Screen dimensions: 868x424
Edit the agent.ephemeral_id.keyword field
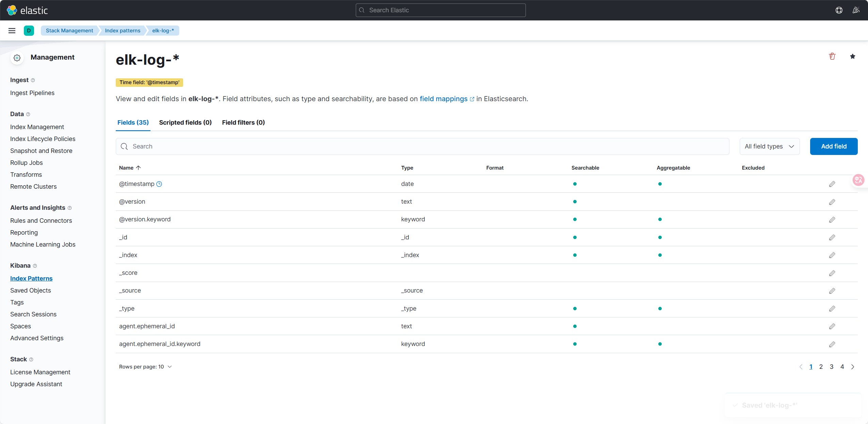(x=832, y=344)
